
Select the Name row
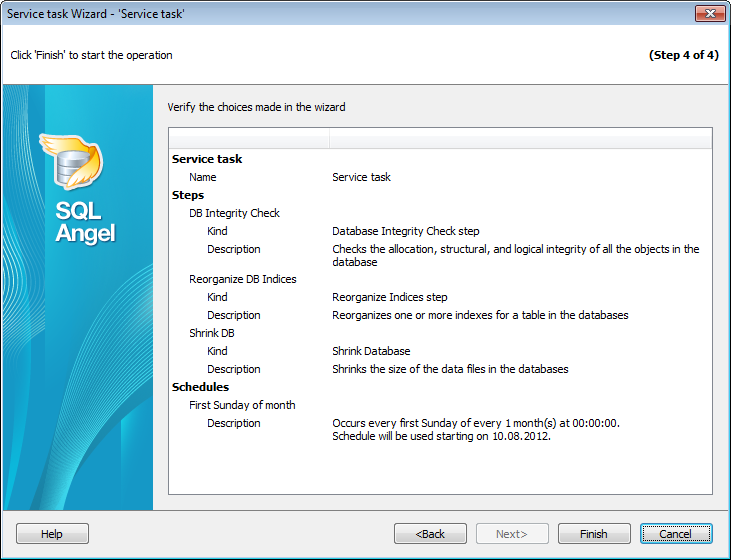click(x=440, y=177)
